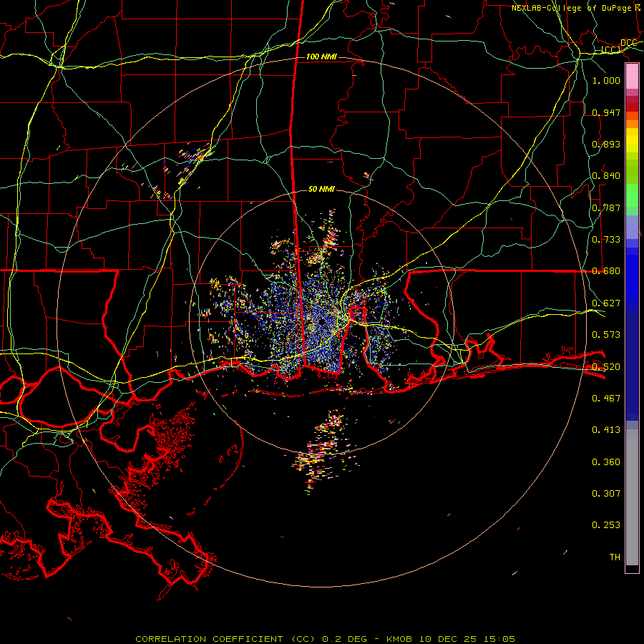
Task: Click the gray low-value colorbar segment
Action: point(632,497)
